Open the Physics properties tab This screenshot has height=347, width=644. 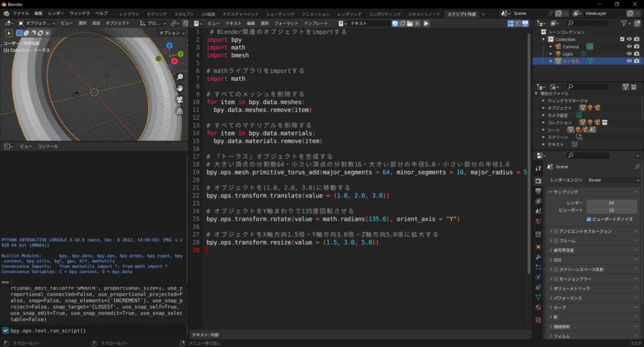click(x=538, y=277)
